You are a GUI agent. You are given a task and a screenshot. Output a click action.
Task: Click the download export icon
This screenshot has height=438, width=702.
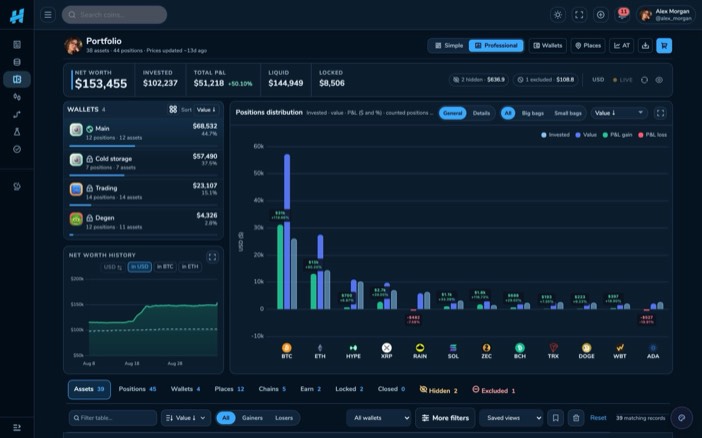(645, 46)
